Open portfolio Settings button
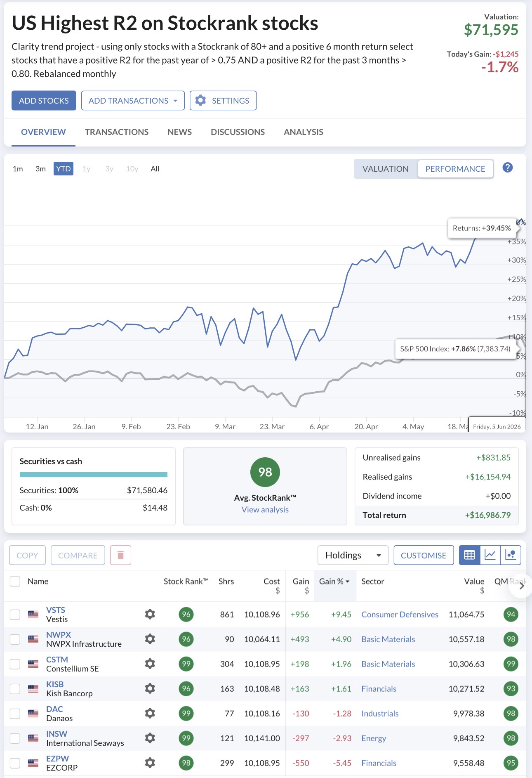 point(223,101)
